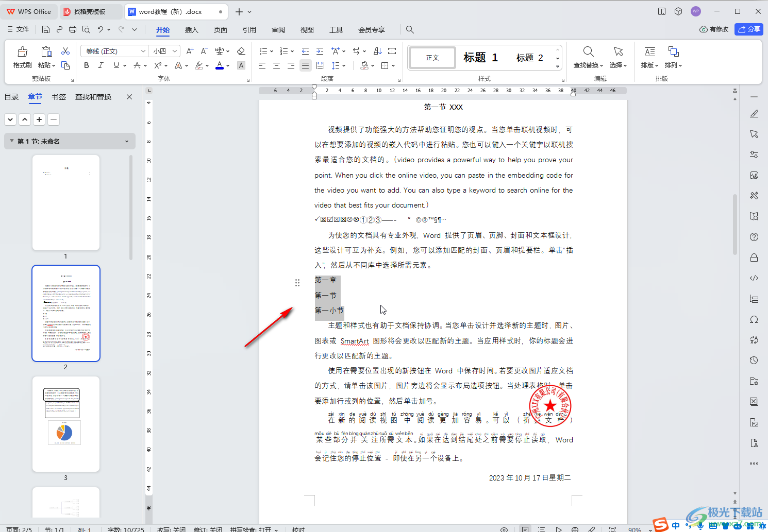Switch to the 引用 ribbon tab

tap(249, 30)
